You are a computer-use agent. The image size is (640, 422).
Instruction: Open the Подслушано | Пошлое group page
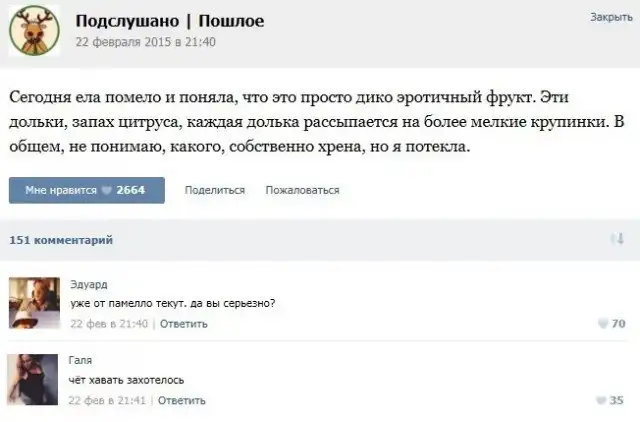[170, 21]
